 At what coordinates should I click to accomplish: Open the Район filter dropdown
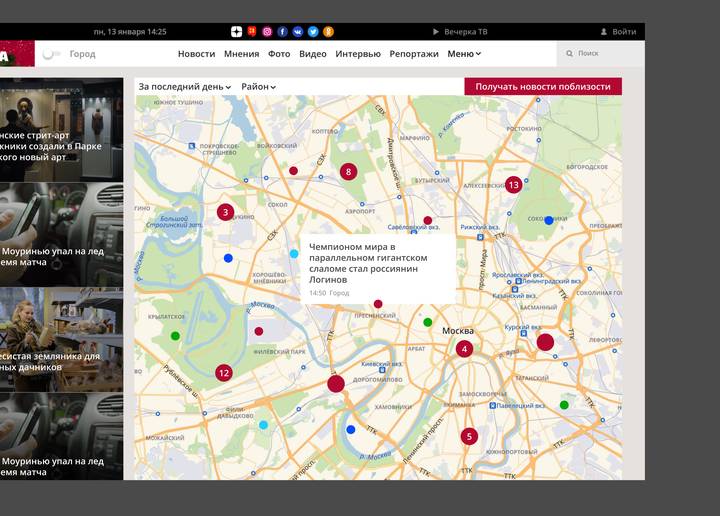pos(259,87)
